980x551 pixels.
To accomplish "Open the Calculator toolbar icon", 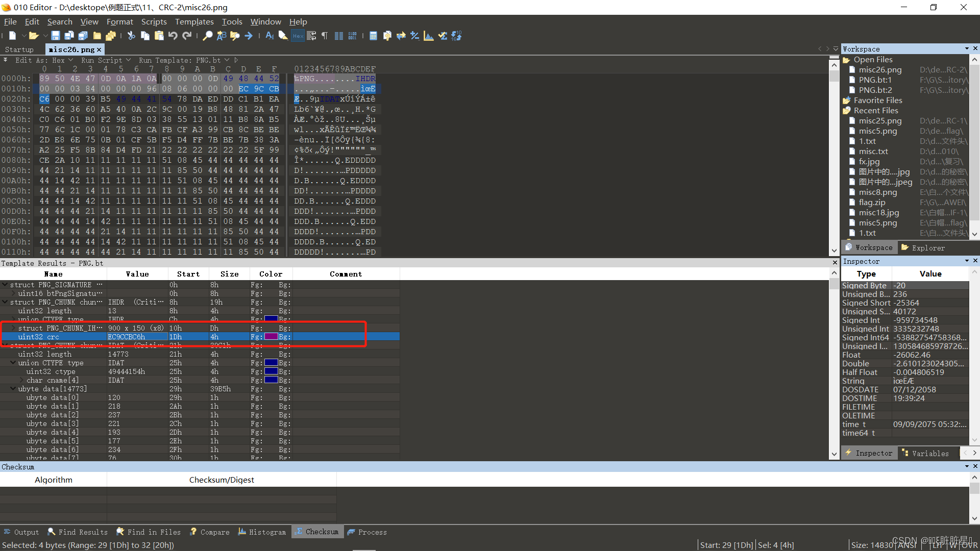I will coord(373,36).
